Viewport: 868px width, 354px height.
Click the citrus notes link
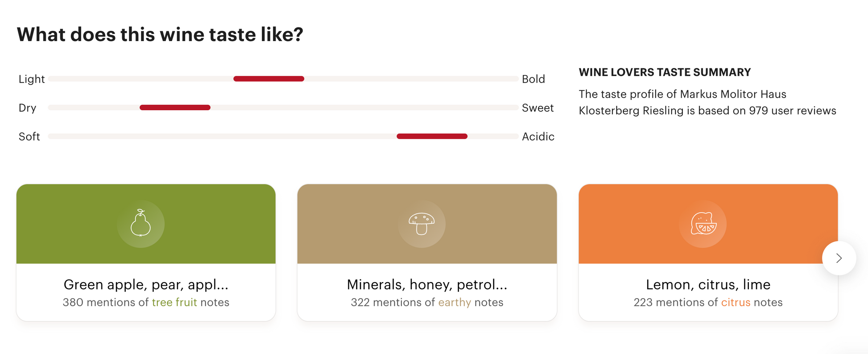tap(736, 302)
